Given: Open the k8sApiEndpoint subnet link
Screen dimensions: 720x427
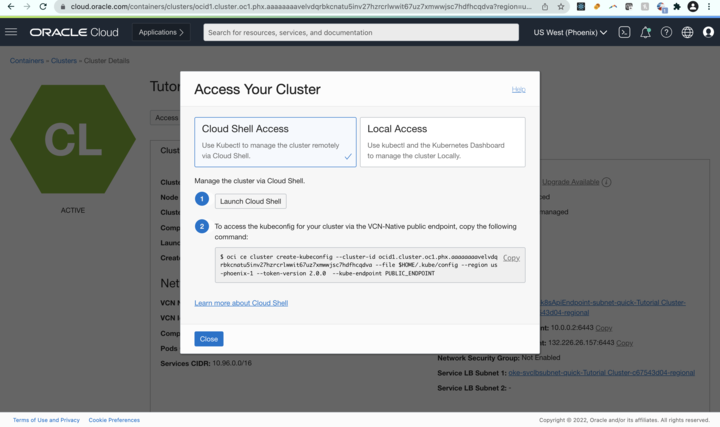Looking at the screenshot, I should (x=613, y=308).
